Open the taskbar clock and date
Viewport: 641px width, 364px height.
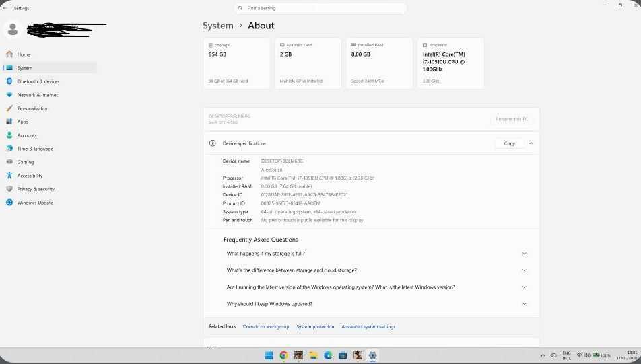(628, 355)
